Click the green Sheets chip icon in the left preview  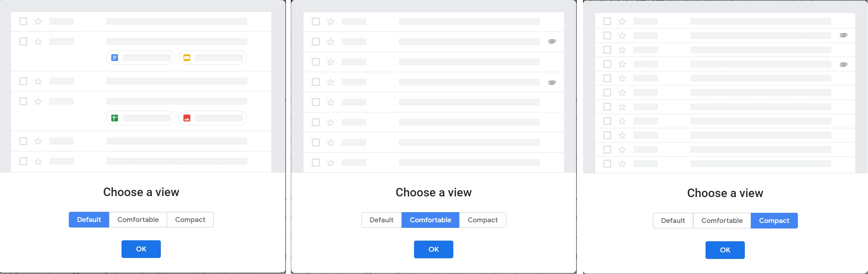(115, 118)
